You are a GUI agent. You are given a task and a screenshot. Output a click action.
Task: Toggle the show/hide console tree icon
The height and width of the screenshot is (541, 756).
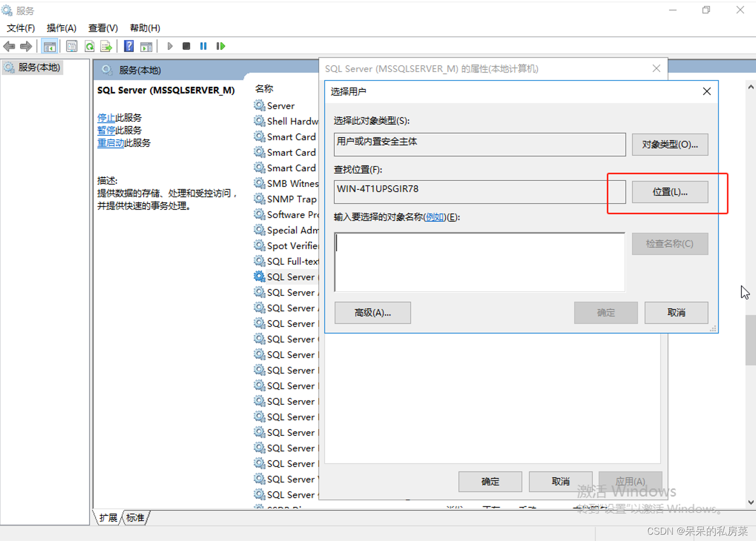(49, 46)
